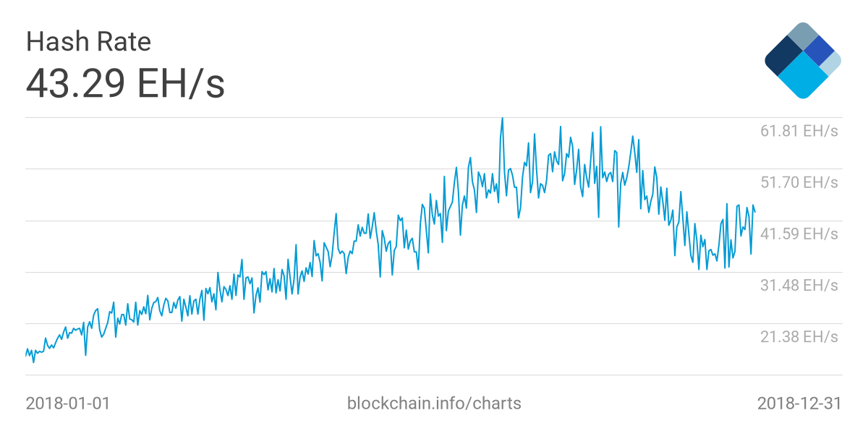Click the Hash Rate chart title
The image size is (868, 434).
(x=88, y=42)
